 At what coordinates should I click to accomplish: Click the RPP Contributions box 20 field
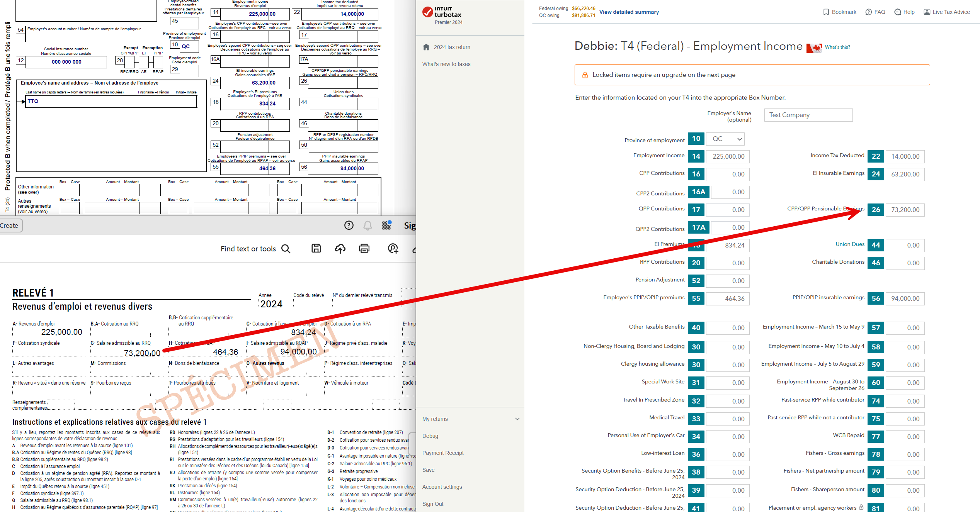tap(728, 263)
